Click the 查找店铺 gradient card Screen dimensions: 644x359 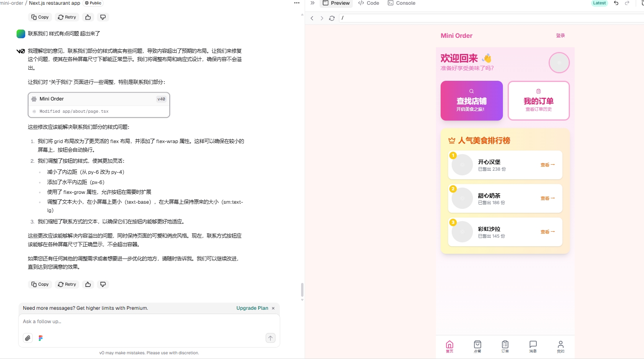471,100
